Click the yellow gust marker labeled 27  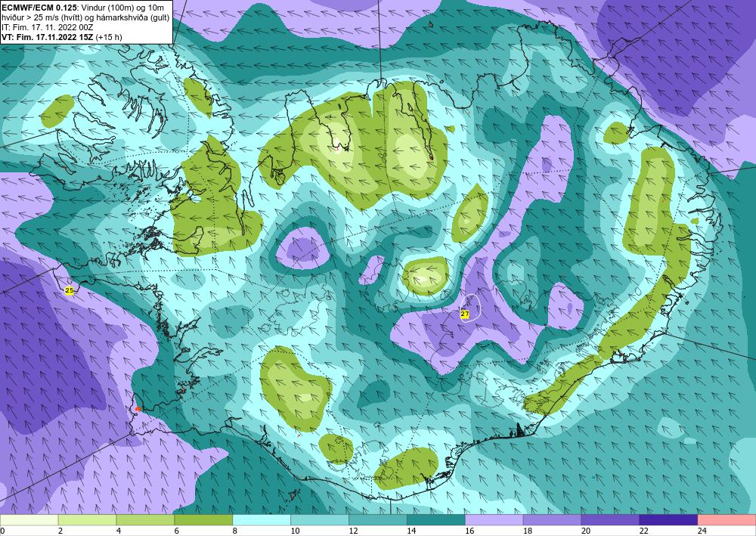(465, 314)
